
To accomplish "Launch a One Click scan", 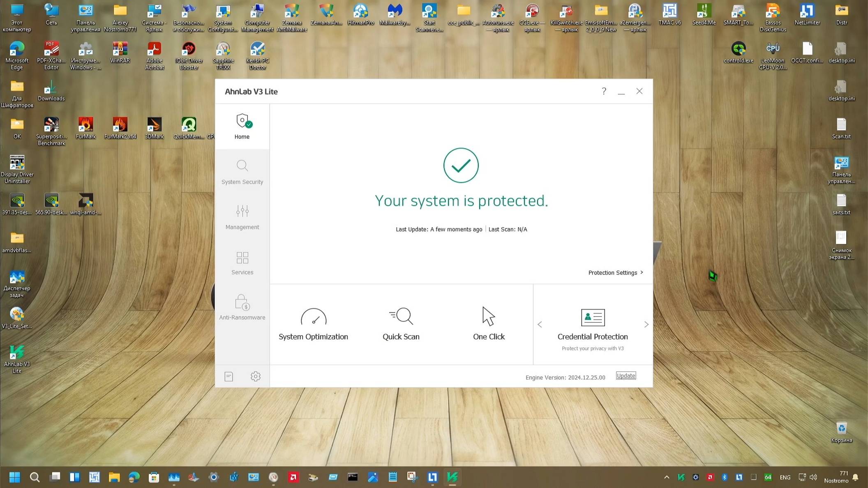I will pos(489,325).
